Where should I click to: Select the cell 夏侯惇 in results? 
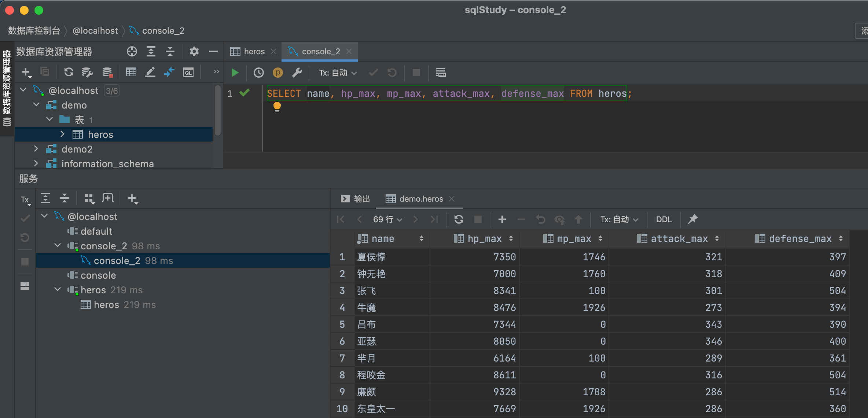(x=392, y=257)
